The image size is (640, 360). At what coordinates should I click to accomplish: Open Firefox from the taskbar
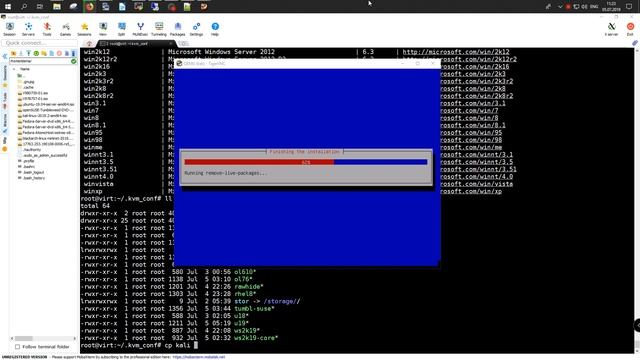click(90, 6)
